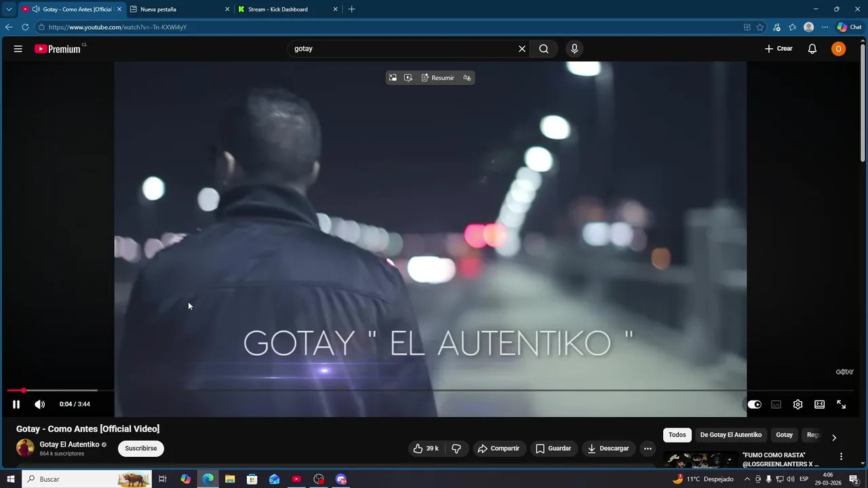Select the De Gotay El Autentiko chip
This screenshot has width=868, height=488.
[731, 435]
